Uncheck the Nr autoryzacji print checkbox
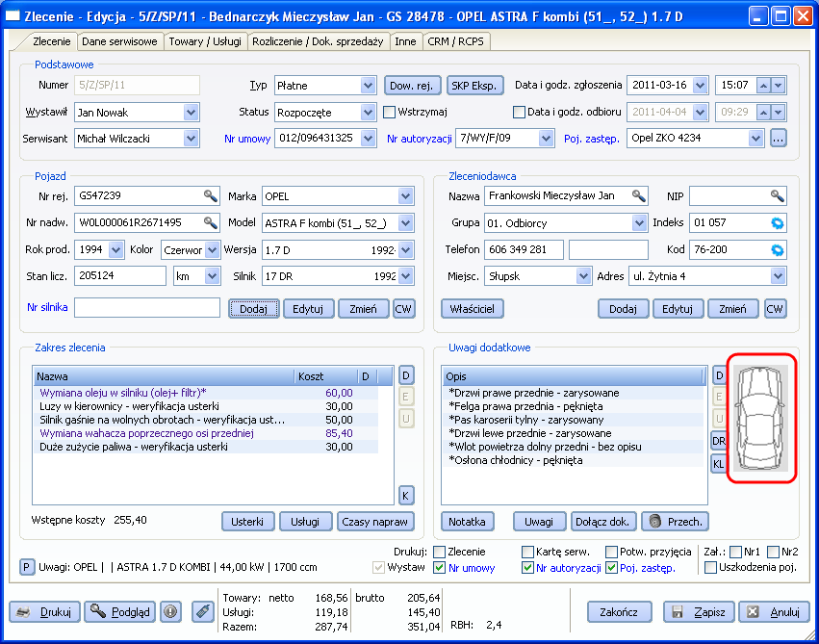The width and height of the screenshot is (819, 644). point(528,568)
